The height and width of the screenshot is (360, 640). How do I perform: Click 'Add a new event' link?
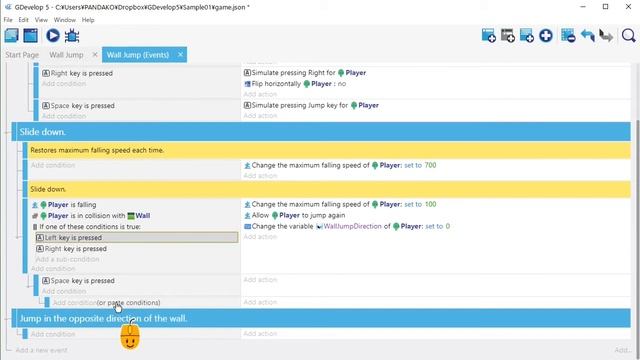pyautogui.click(x=41, y=350)
